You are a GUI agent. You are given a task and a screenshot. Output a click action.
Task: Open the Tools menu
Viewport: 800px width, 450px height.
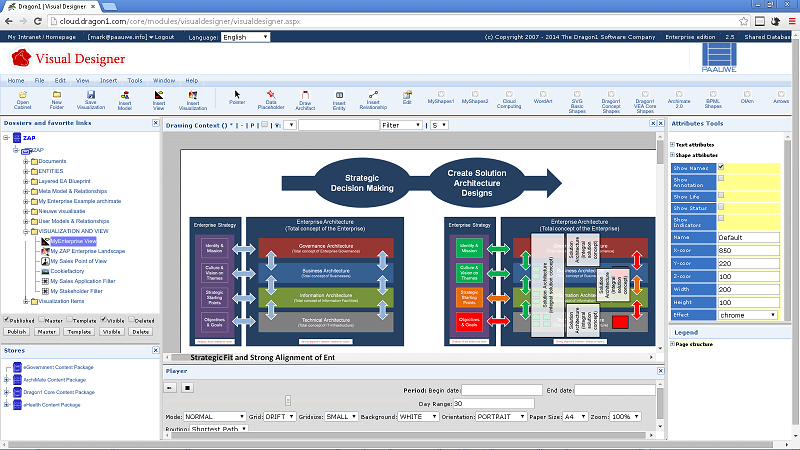point(135,81)
